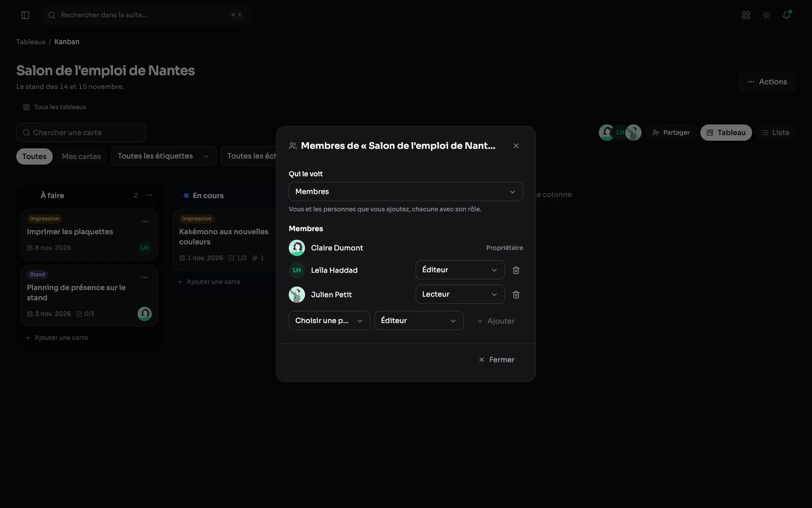812x508 pixels.
Task: Open the Actions menu button
Action: click(767, 82)
